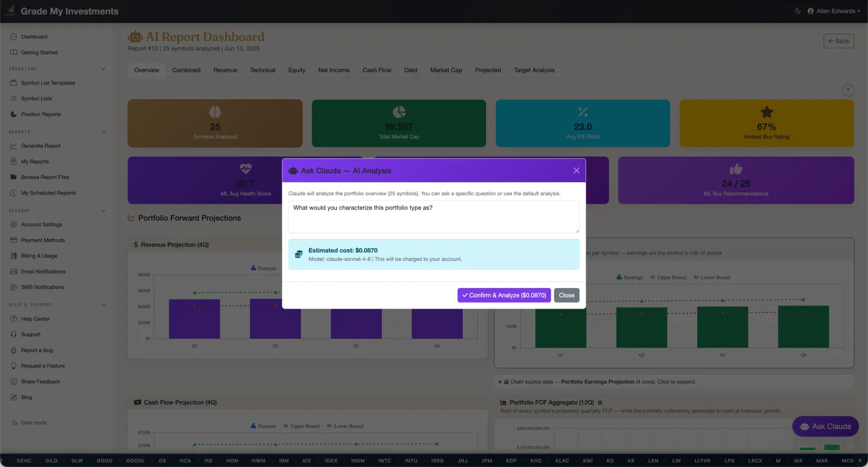Click the Dashboard sidebar icon
868x467 pixels.
tap(14, 37)
